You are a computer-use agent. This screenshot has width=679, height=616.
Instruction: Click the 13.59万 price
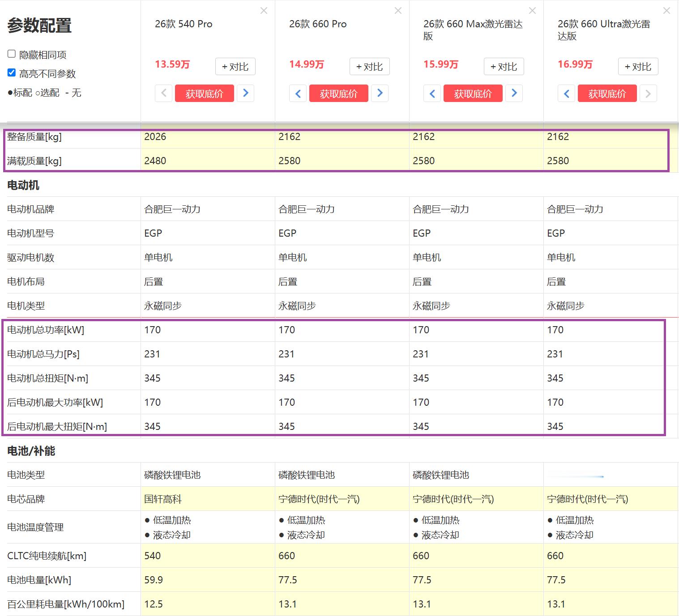point(172,64)
